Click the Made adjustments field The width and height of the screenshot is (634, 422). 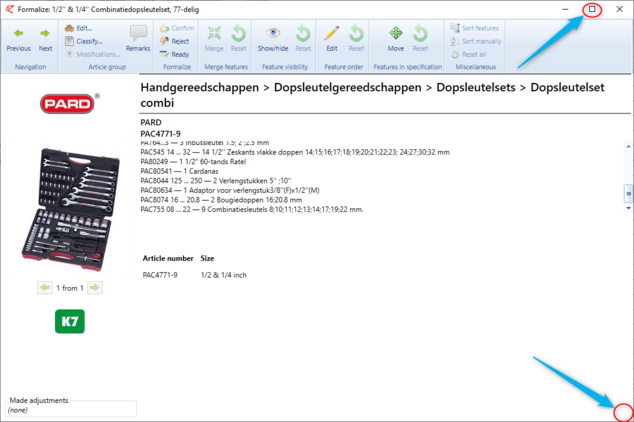pos(71,408)
